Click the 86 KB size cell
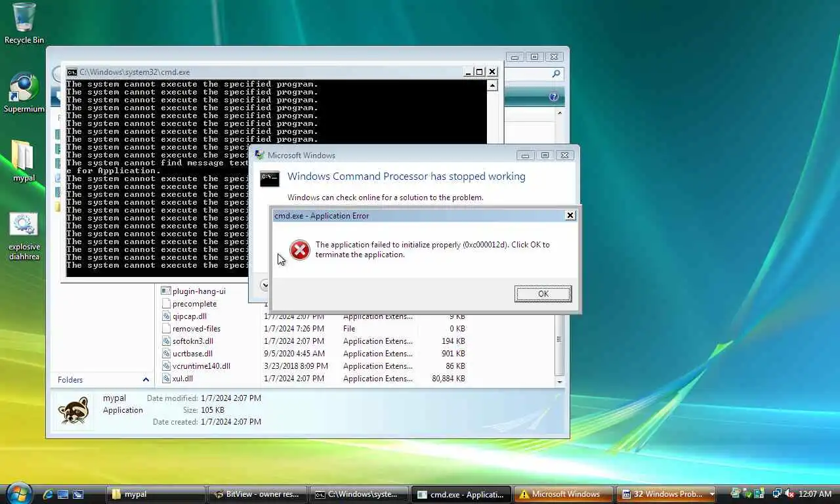The image size is (840, 504). pyautogui.click(x=455, y=366)
